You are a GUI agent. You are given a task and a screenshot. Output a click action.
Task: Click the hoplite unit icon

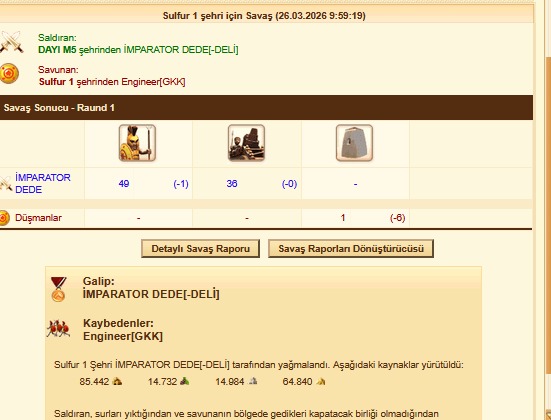tap(137, 143)
